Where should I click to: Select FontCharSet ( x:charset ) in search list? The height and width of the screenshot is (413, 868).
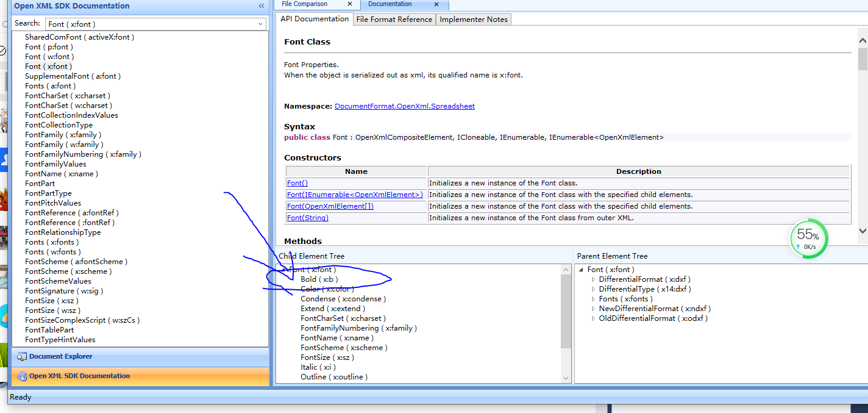68,96
